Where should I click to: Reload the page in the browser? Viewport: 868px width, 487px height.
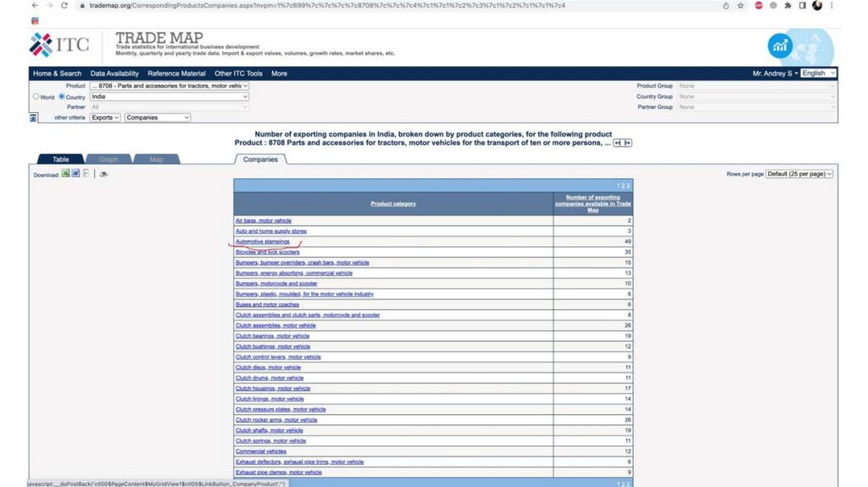64,5
